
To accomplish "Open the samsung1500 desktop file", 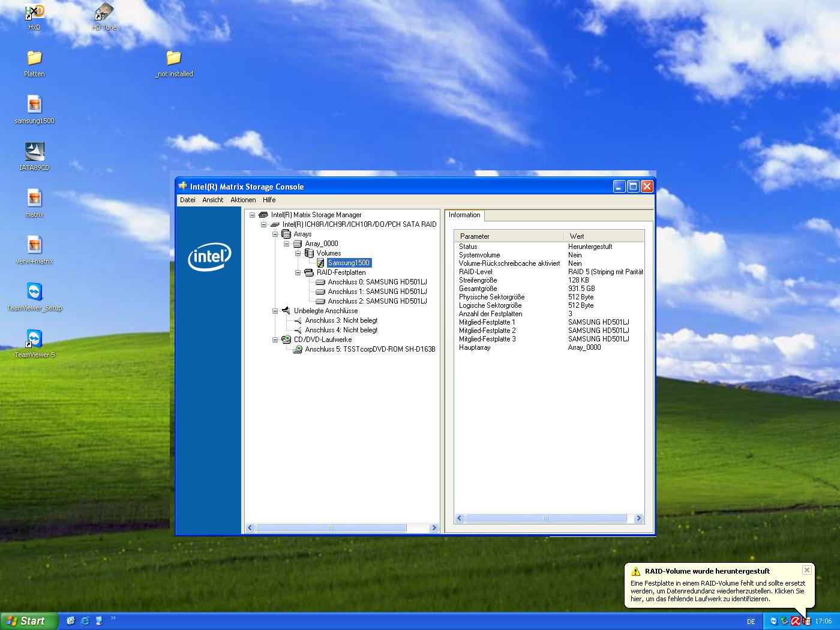I will (x=34, y=110).
